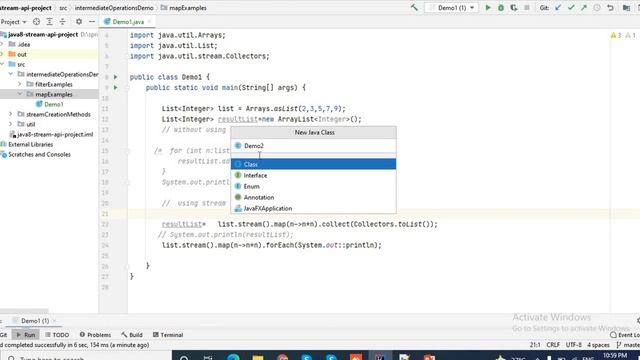Open the Event Log button

pos(625,335)
